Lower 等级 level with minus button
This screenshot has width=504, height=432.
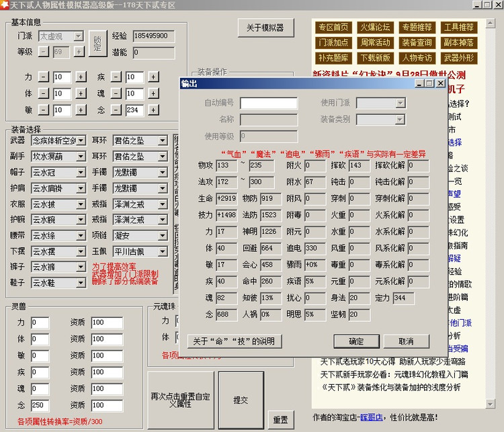(x=44, y=52)
